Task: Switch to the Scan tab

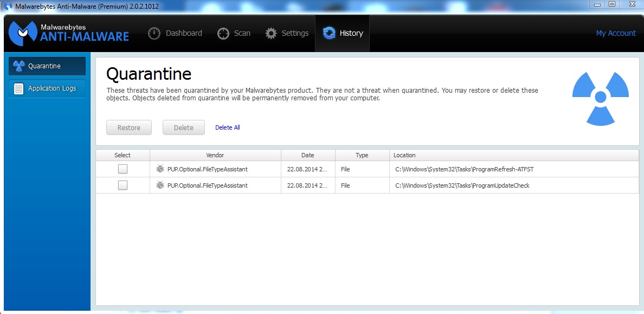Action: 234,33
